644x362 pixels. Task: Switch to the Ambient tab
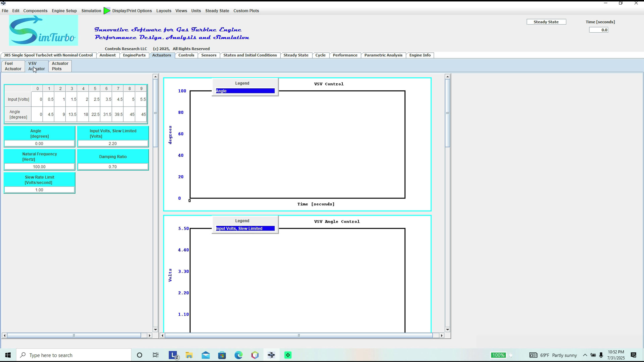click(x=108, y=55)
